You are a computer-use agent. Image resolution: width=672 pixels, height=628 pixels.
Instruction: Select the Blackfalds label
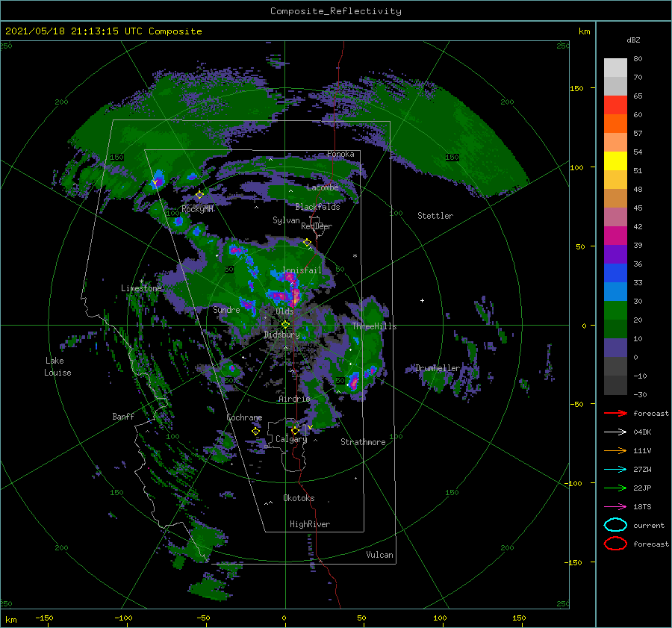[x=317, y=207]
